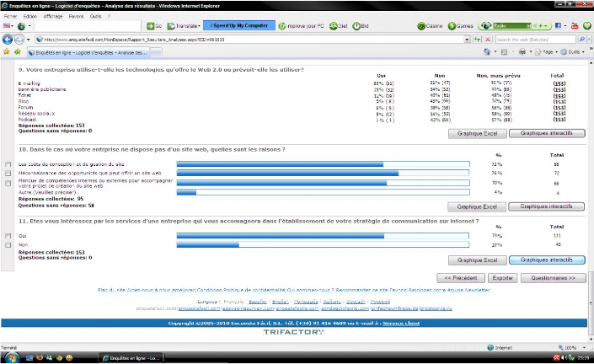Image resolution: width=594 pixels, height=364 pixels.
Task: Click Show Desktop icon in quick launch
Action: (x=29, y=357)
